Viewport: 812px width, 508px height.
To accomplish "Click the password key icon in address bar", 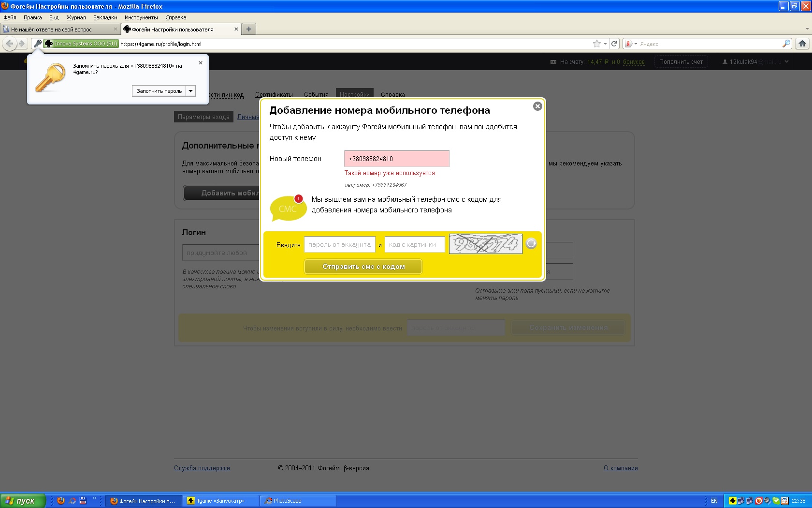I will pyautogui.click(x=37, y=44).
